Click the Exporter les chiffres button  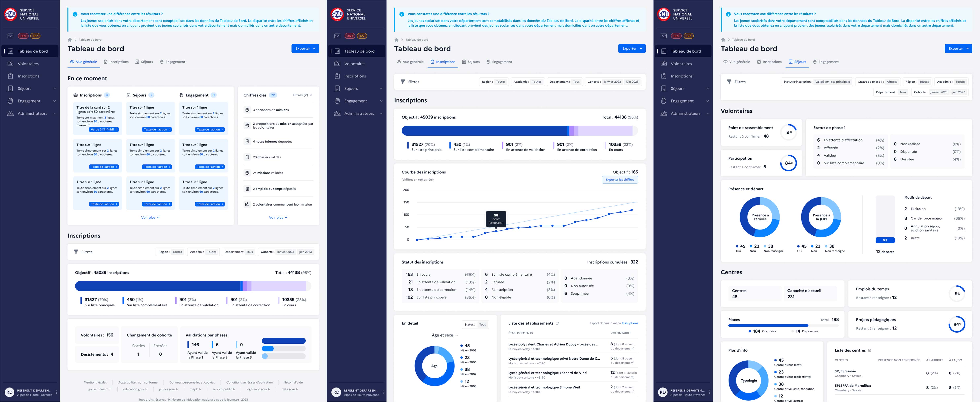click(x=620, y=179)
